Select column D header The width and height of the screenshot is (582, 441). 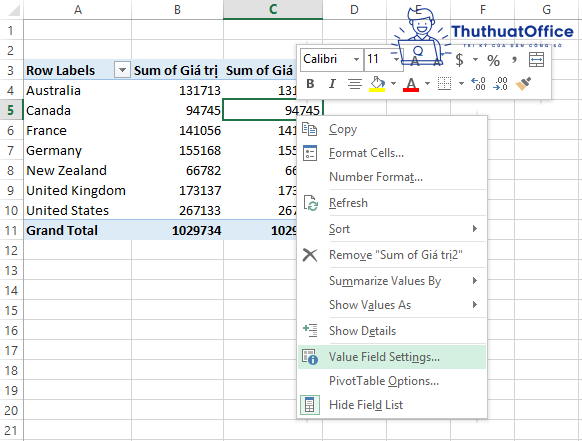354,9
